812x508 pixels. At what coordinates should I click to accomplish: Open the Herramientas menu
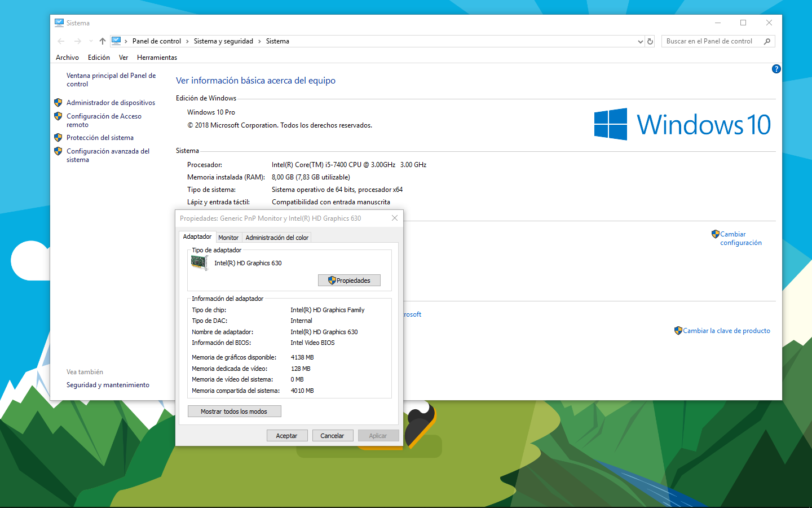click(157, 58)
